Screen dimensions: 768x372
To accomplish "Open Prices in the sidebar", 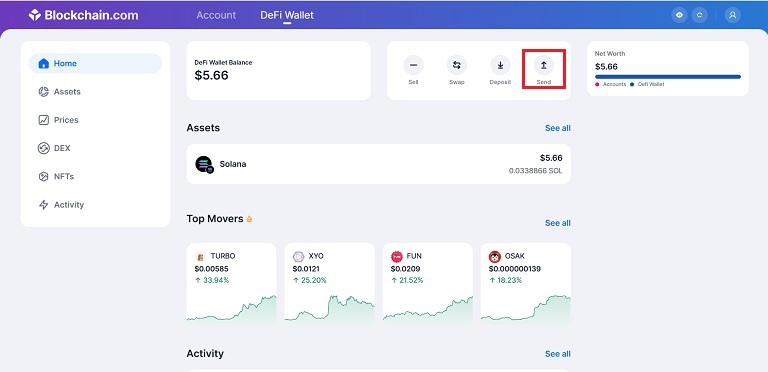I will pyautogui.click(x=96, y=120).
